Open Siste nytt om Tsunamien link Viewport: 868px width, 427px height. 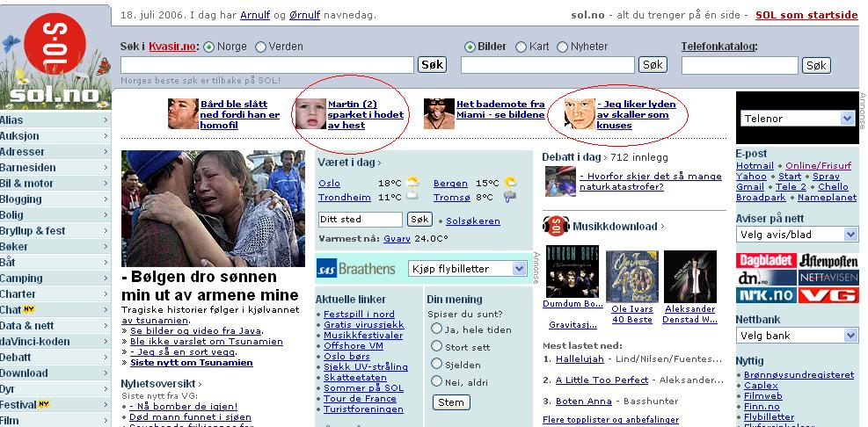192,362
